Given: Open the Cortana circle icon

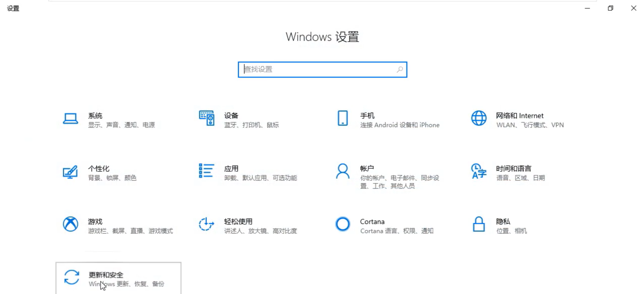Looking at the screenshot, I should coord(343,224).
